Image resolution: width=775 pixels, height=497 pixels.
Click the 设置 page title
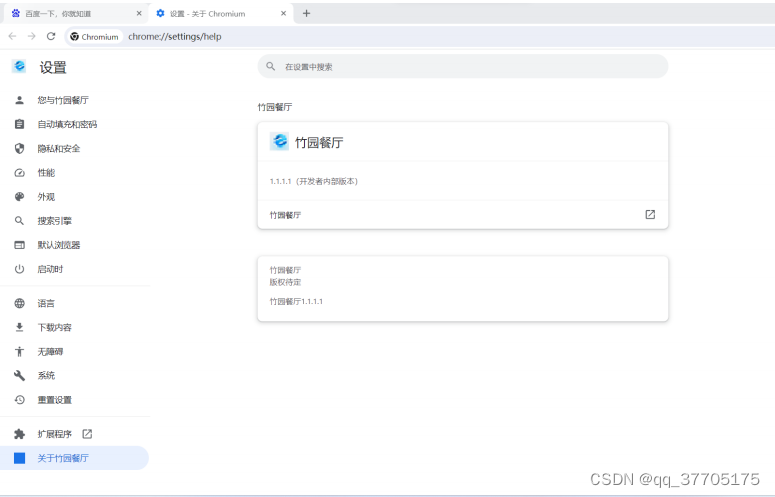53,67
